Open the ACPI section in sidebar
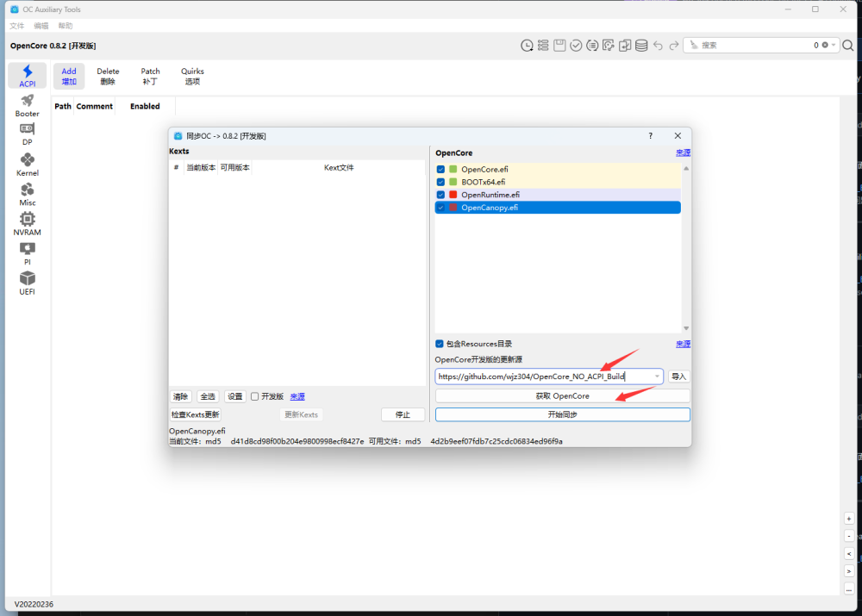The width and height of the screenshot is (862, 616). [27, 76]
